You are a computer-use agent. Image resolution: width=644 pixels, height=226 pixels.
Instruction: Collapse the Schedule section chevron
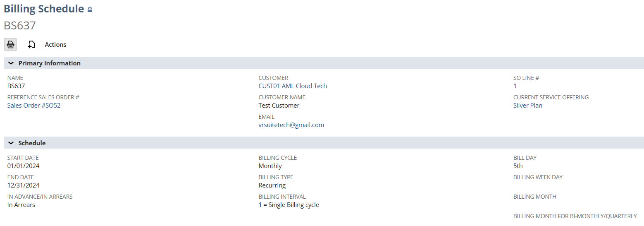tap(11, 143)
